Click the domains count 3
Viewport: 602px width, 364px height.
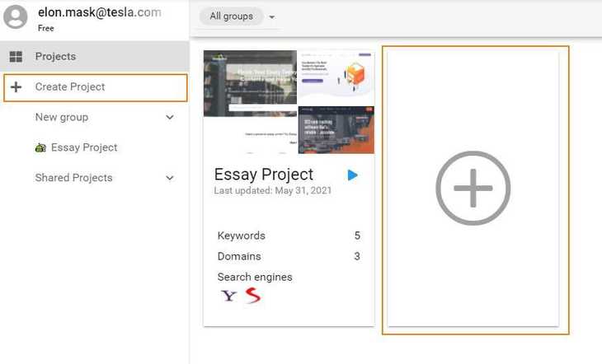357,256
